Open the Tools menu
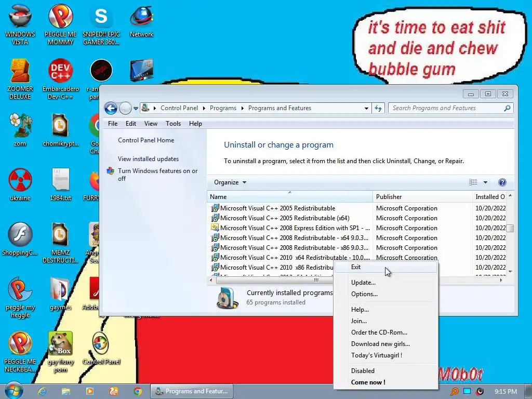 [173, 124]
